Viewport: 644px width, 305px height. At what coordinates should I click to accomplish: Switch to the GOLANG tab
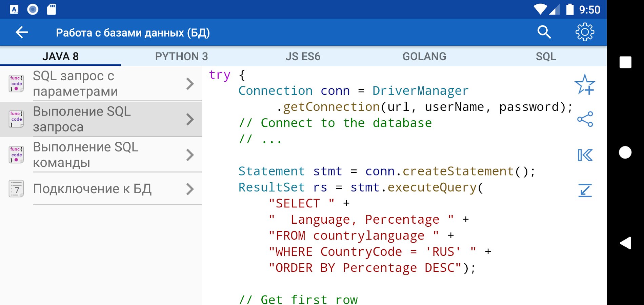click(x=424, y=56)
